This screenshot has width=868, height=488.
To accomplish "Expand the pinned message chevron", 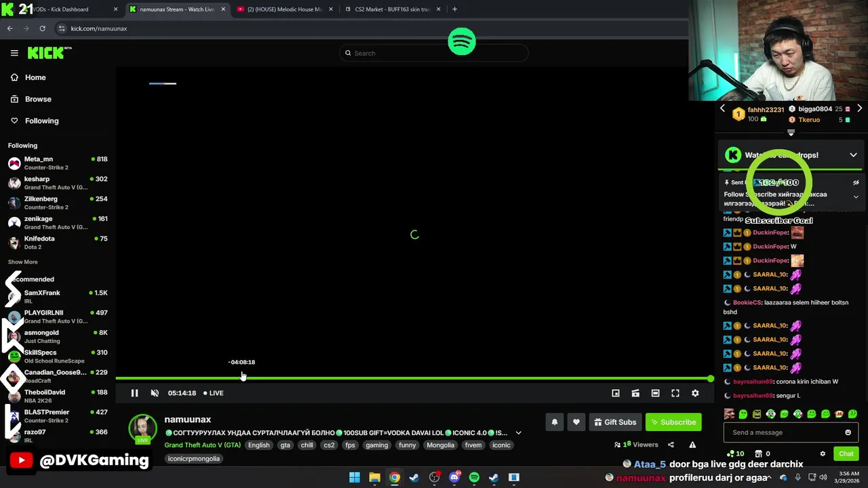I will pyautogui.click(x=856, y=197).
